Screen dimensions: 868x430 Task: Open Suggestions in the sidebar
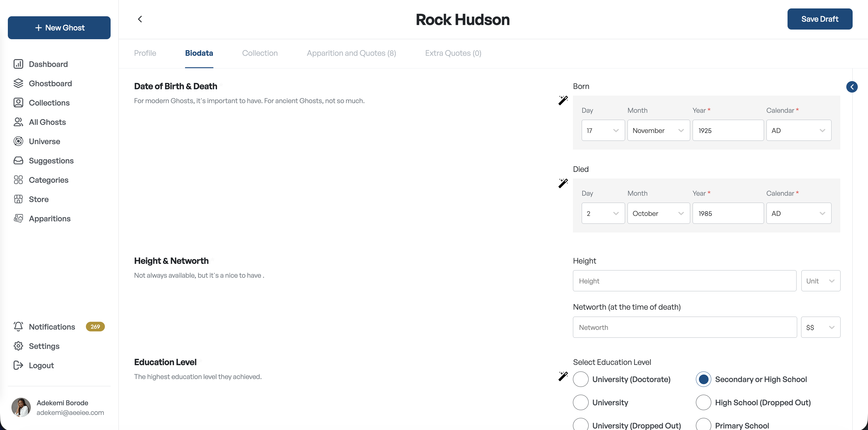pos(51,161)
